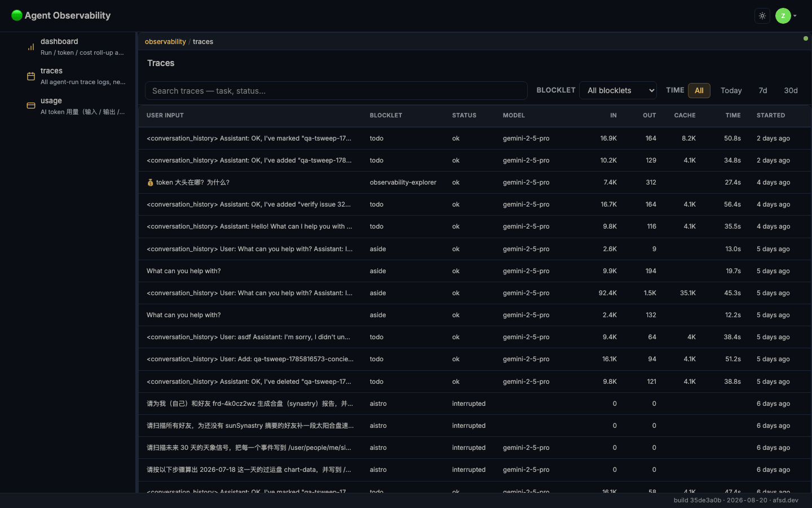This screenshot has width=812, height=508.
Task: Open the synastry report interrupted trace
Action: pos(475,404)
